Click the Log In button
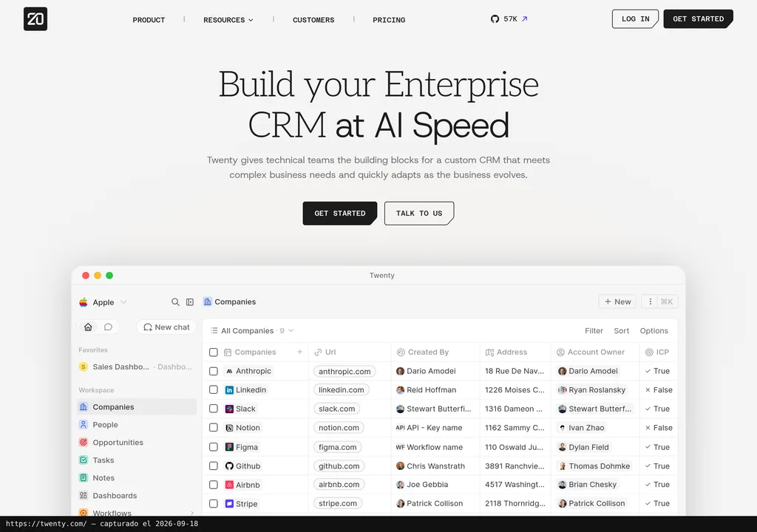Viewport: 757px width, 532px height. point(635,18)
